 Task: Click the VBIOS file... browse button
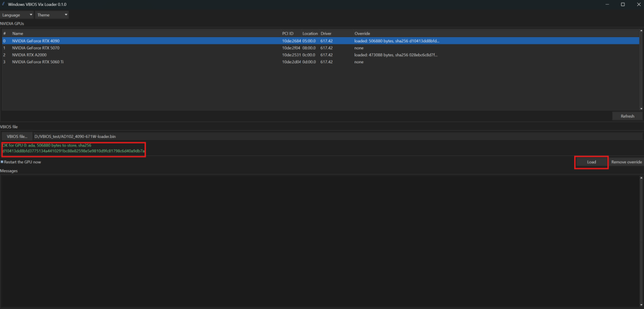(17, 136)
